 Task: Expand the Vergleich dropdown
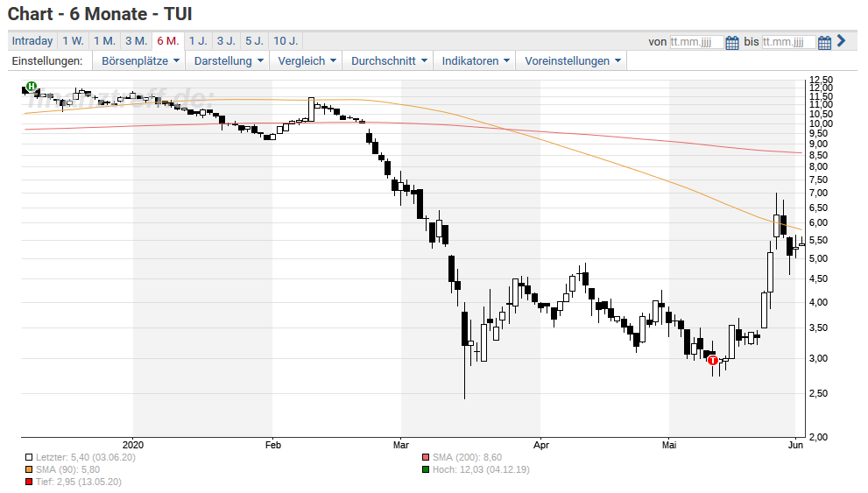(307, 61)
